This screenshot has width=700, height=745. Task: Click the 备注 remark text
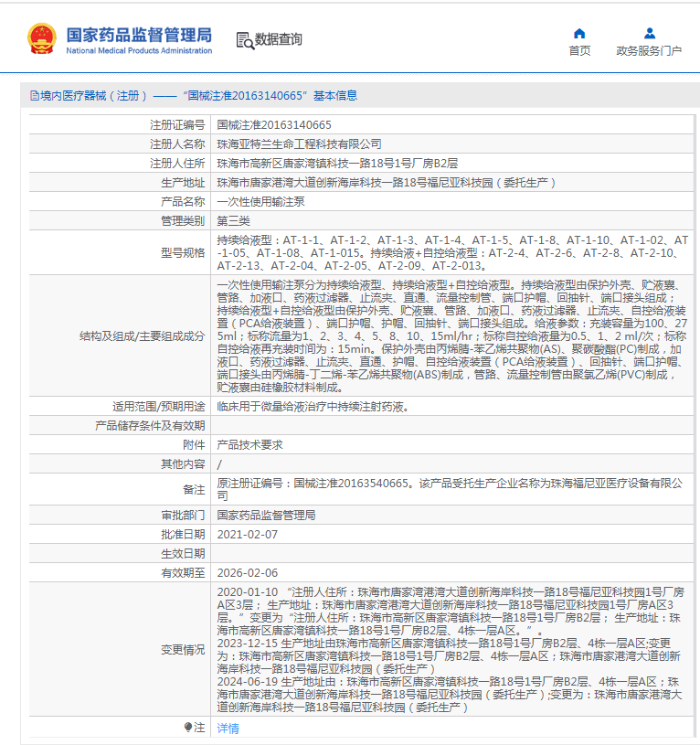point(450,489)
